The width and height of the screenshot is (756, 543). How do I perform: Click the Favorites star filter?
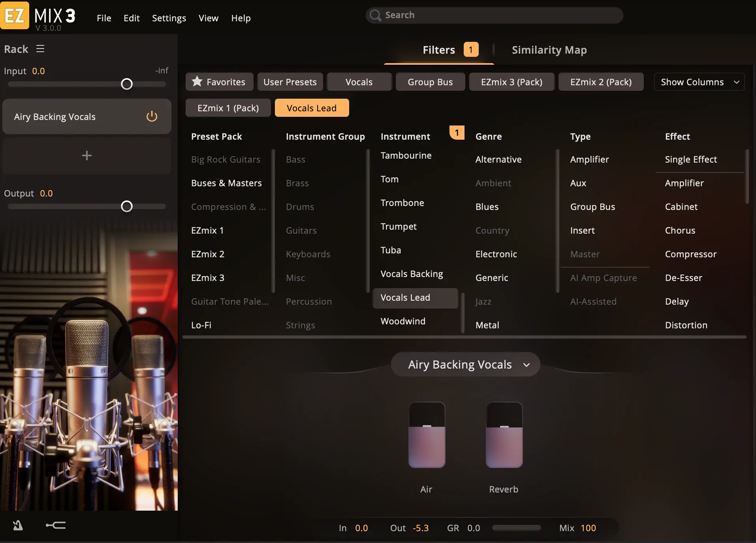pos(219,82)
